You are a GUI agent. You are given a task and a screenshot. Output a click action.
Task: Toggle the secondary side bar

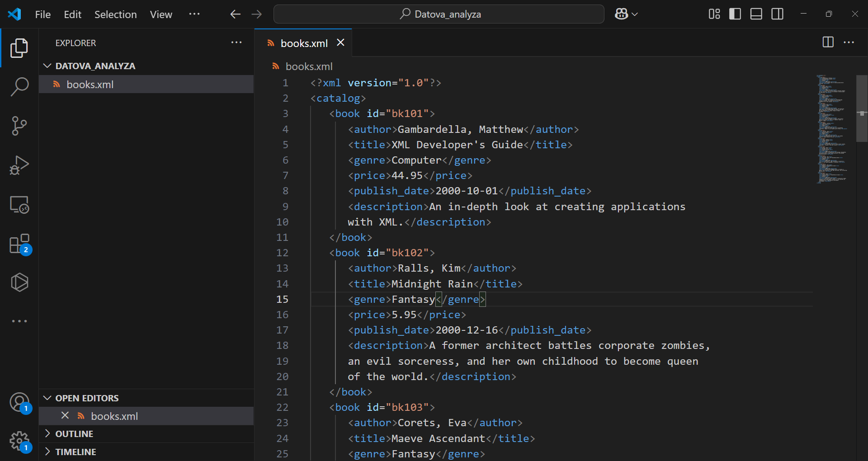pos(778,14)
